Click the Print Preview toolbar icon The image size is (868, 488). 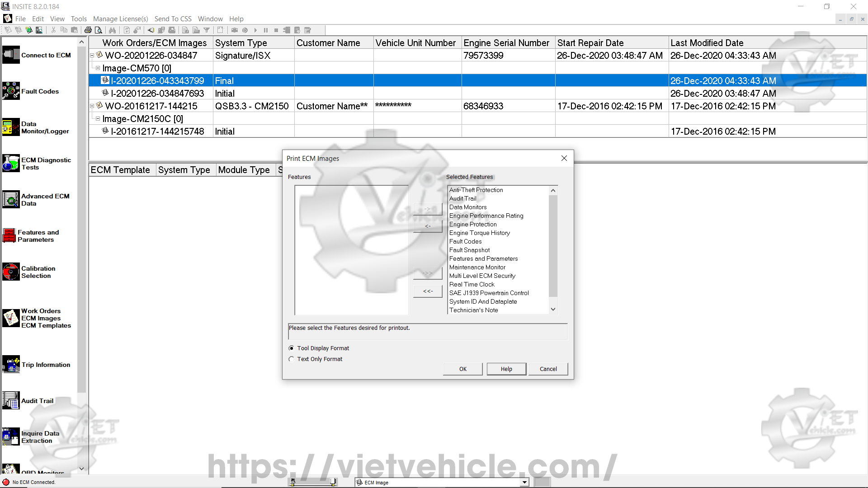pos(99,30)
